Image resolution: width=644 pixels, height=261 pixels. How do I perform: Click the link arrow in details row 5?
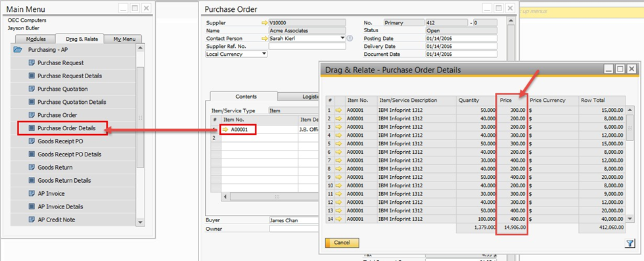tap(339, 143)
